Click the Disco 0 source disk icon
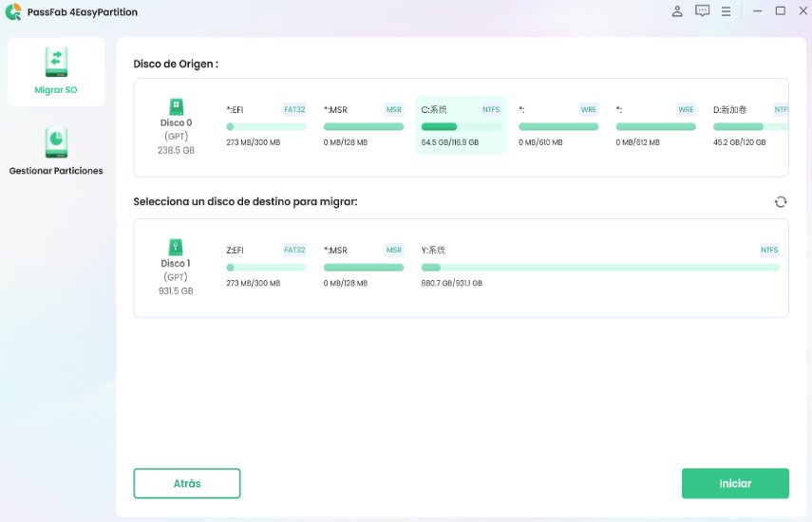This screenshot has height=522, width=812. (176, 107)
